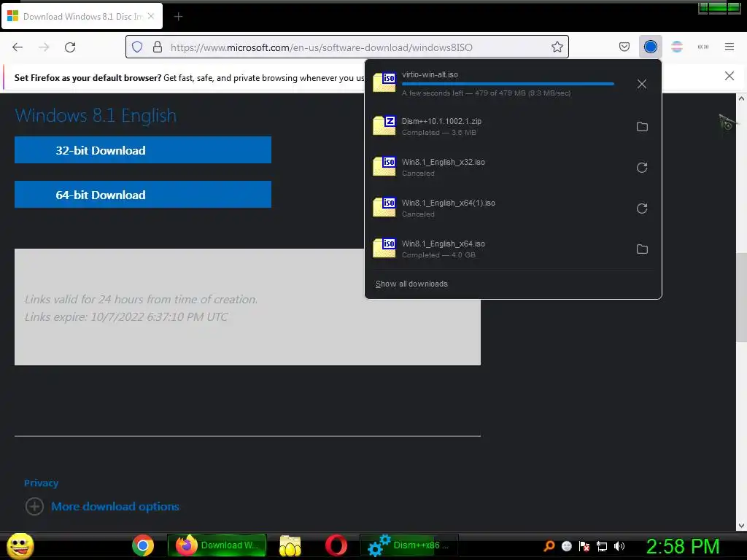
Task: Bookmark this page with the star
Action: point(557,47)
